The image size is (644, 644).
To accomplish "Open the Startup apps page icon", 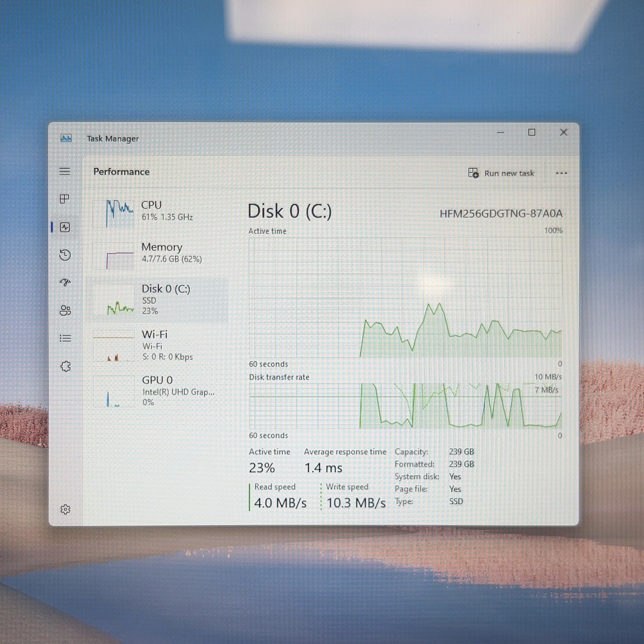I will (x=65, y=283).
